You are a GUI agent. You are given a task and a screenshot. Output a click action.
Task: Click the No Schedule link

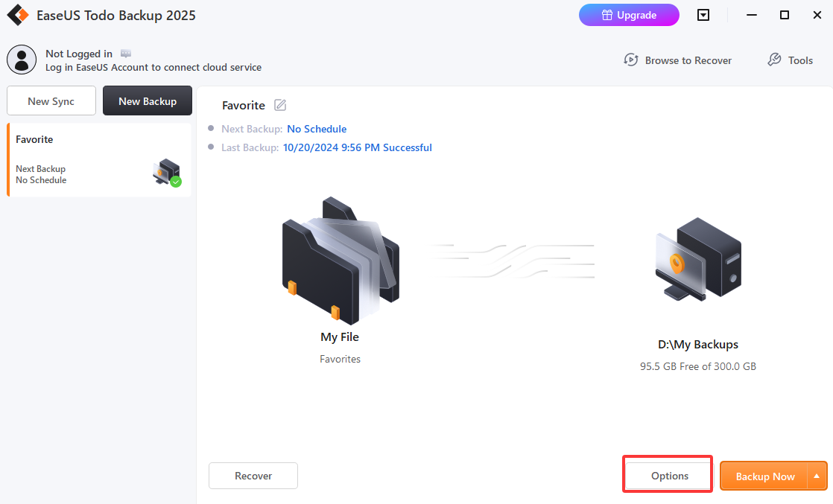pyautogui.click(x=317, y=129)
